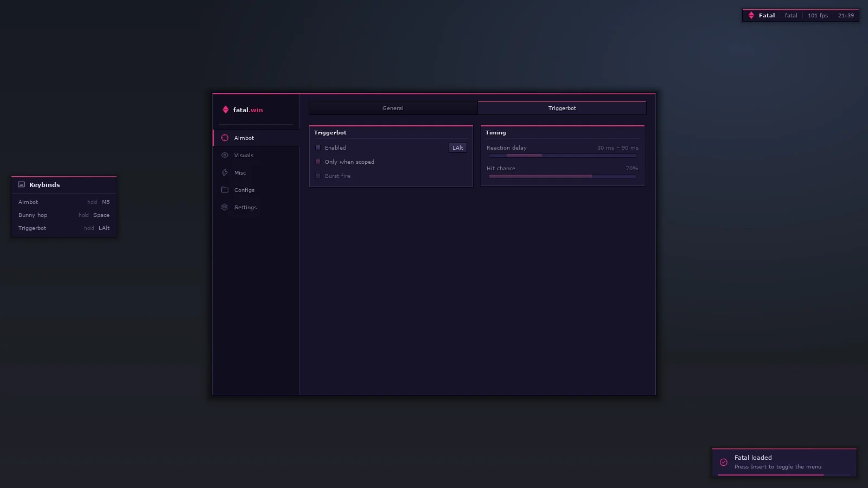Enable the Triggerbot Enabled checkbox

click(318, 147)
